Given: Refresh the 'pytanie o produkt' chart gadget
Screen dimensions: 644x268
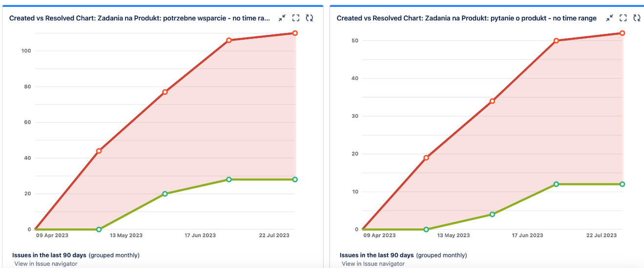Looking at the screenshot, I should 637,18.
